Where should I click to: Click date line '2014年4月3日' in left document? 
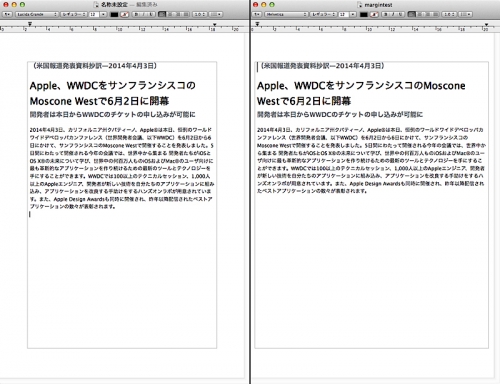pos(132,66)
